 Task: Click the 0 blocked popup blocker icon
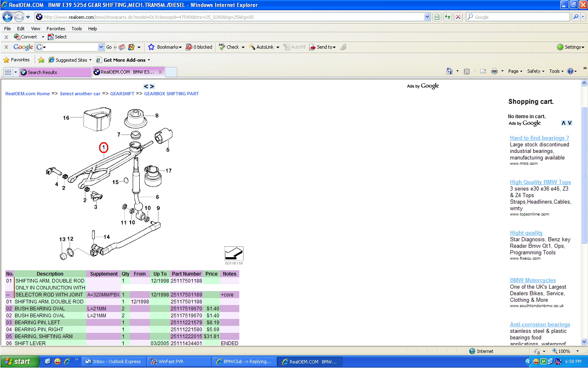pos(189,47)
